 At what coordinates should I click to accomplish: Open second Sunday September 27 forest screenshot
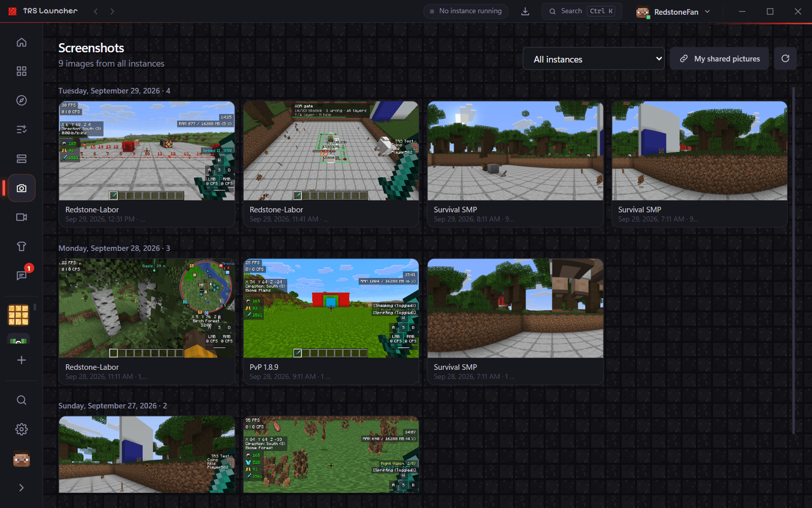331,454
